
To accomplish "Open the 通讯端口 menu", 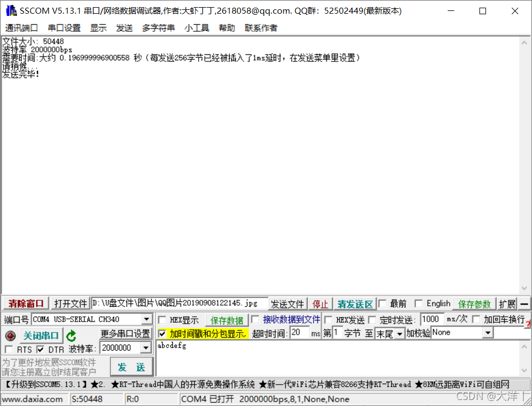I will 21,28.
